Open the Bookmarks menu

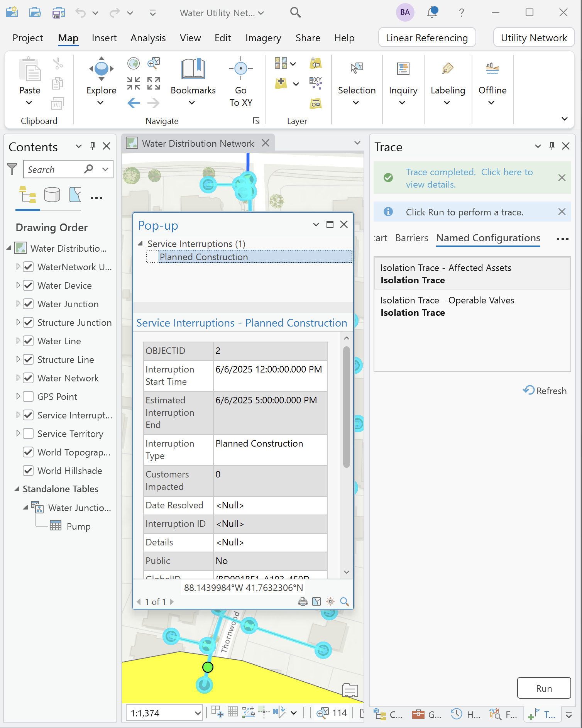(193, 81)
